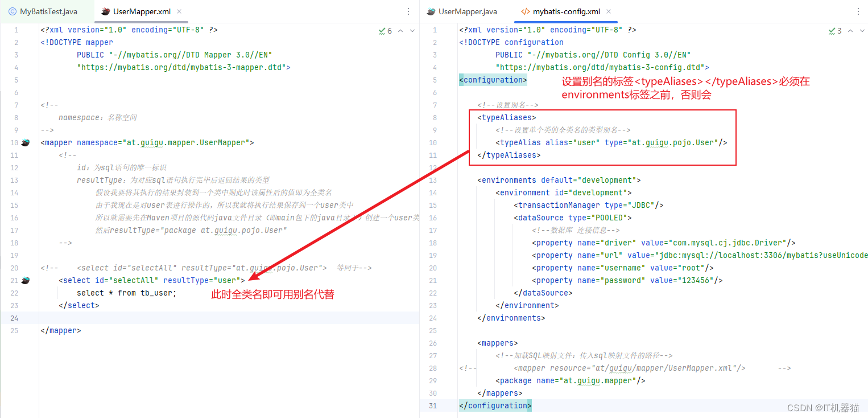
Task: Click the commented mapper resource UserMapper.xml line
Action: click(x=625, y=368)
